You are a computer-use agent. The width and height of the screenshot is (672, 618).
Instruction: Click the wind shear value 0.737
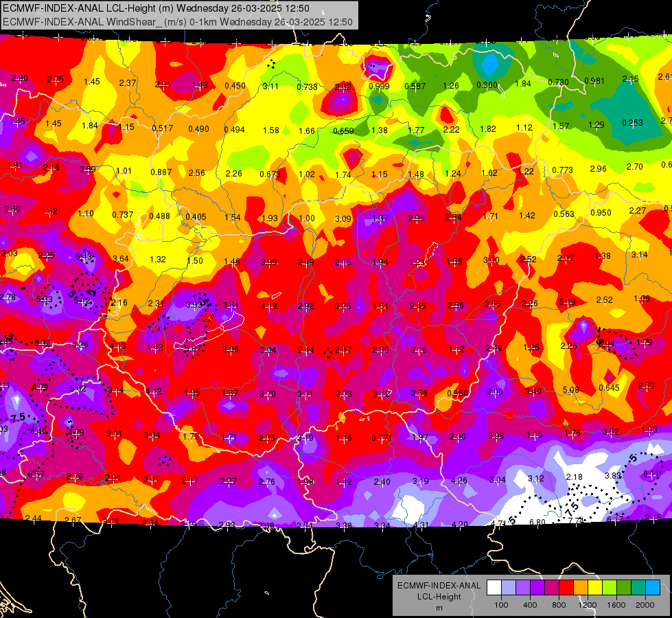pos(123,214)
